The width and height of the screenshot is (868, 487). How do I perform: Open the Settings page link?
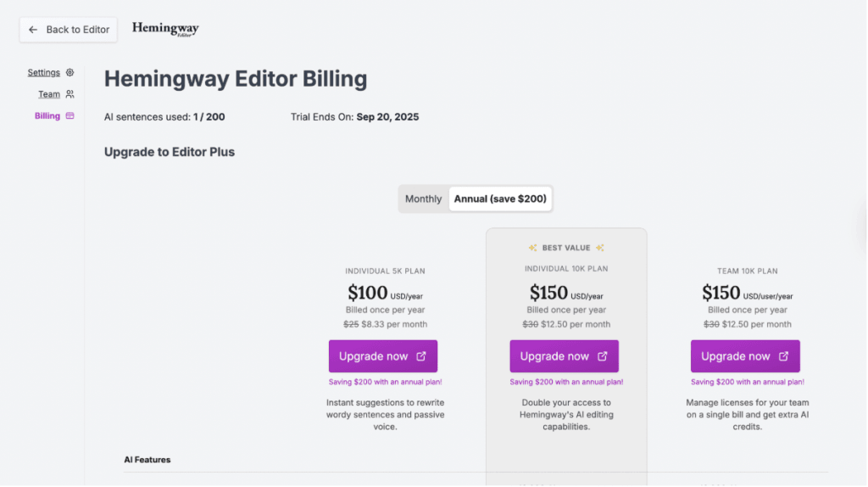[x=44, y=73]
